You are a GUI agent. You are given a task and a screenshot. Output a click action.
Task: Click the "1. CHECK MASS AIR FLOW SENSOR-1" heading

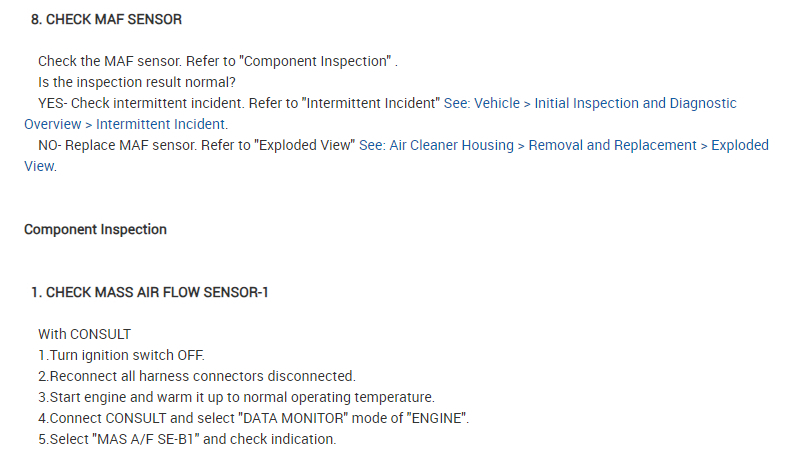tap(149, 292)
